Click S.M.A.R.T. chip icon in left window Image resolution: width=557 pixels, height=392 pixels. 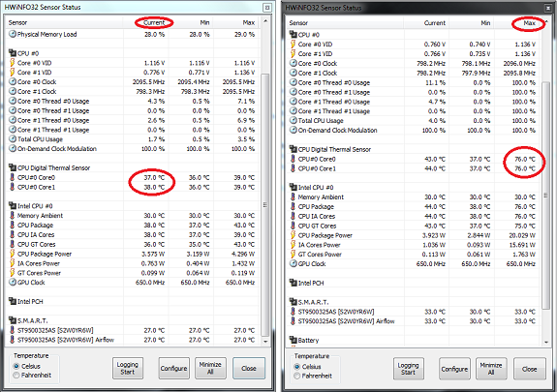pyautogui.click(x=13, y=320)
